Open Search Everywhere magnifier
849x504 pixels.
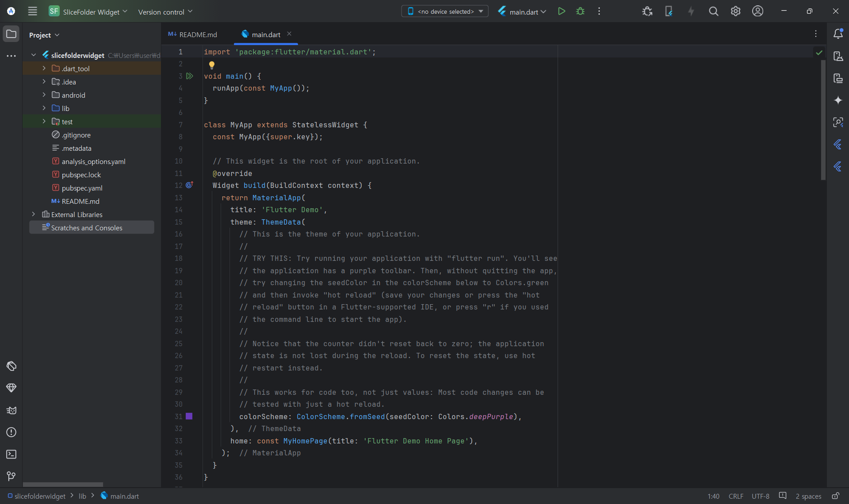713,11
